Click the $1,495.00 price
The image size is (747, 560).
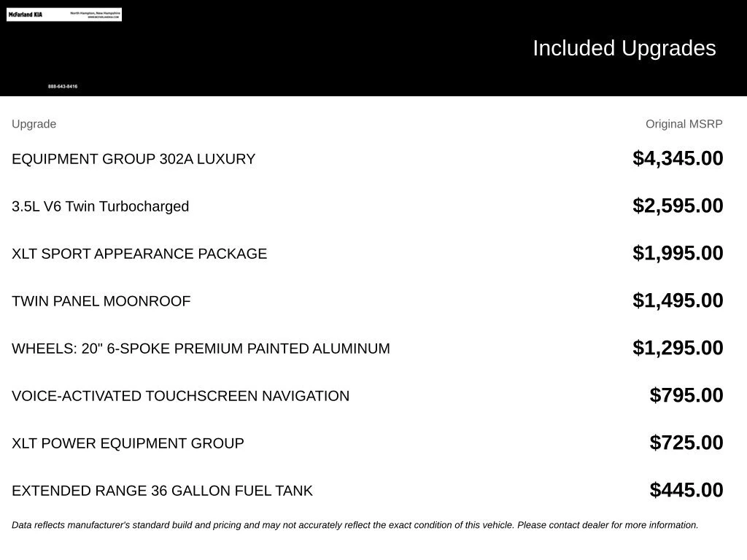pos(678,301)
